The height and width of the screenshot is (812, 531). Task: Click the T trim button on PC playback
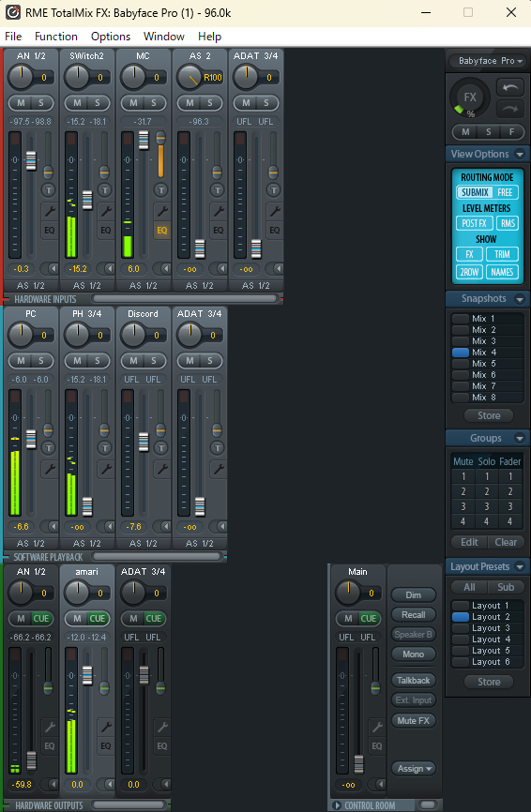(x=48, y=447)
